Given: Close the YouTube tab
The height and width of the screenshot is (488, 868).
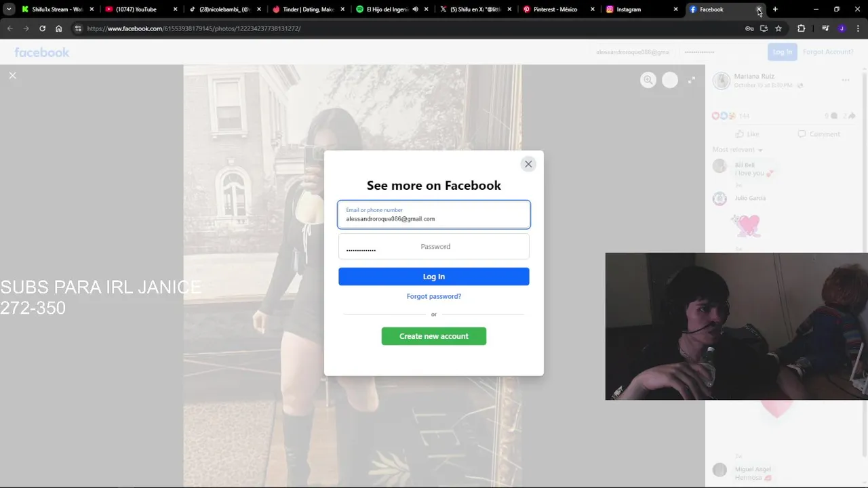Looking at the screenshot, I should (x=175, y=9).
